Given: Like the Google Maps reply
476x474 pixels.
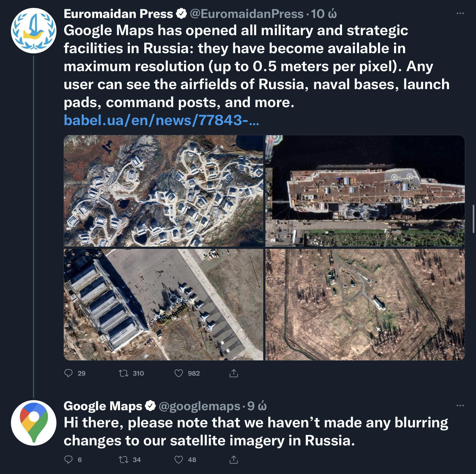Looking at the screenshot, I should click(x=179, y=460).
